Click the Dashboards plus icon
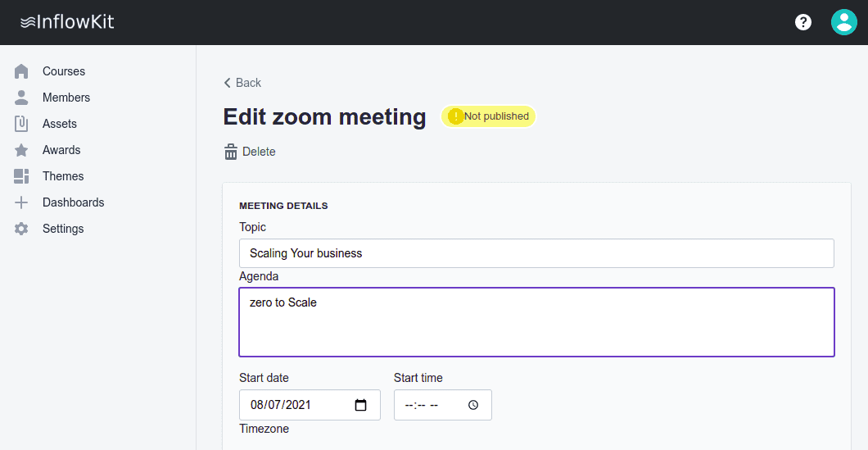 coord(22,202)
